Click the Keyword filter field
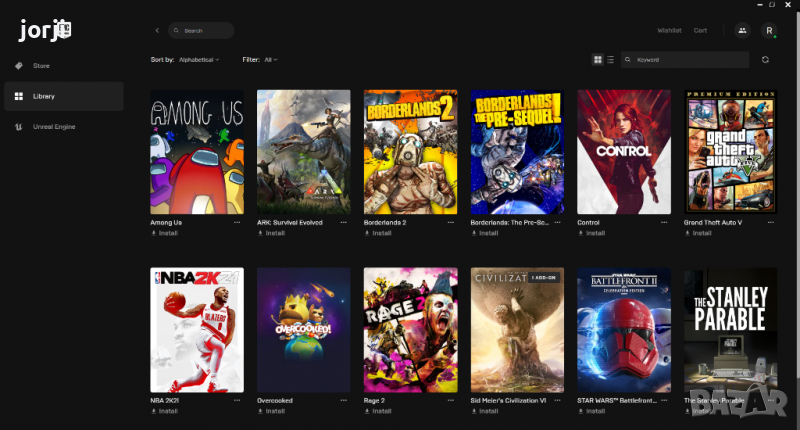The height and width of the screenshot is (430, 800). tap(685, 60)
